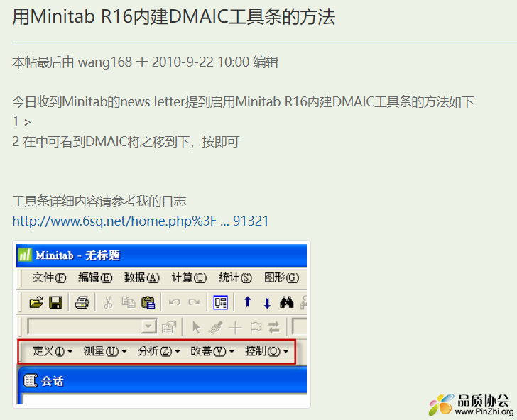517x420 pixels.
Task: Select the pointer arrow tool
Action: click(x=196, y=328)
